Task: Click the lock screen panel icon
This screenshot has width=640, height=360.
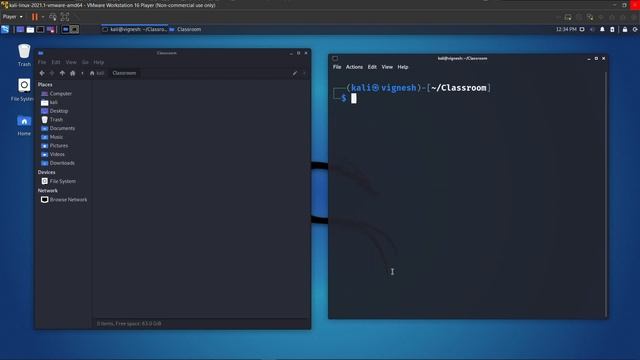Action: pos(625,29)
